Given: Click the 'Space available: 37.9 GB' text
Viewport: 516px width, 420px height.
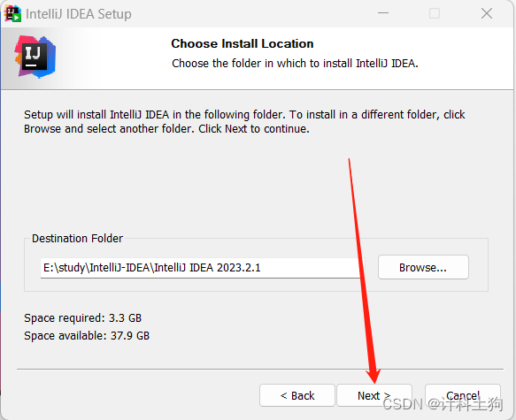Looking at the screenshot, I should click(x=87, y=335).
